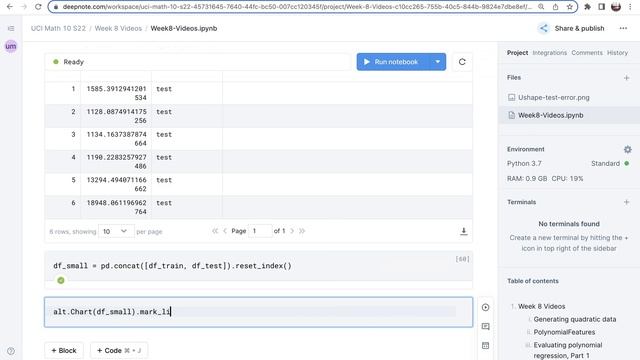Open the Ushape-test-error.png file
Image resolution: width=640 pixels, height=360 pixels.
(x=553, y=98)
